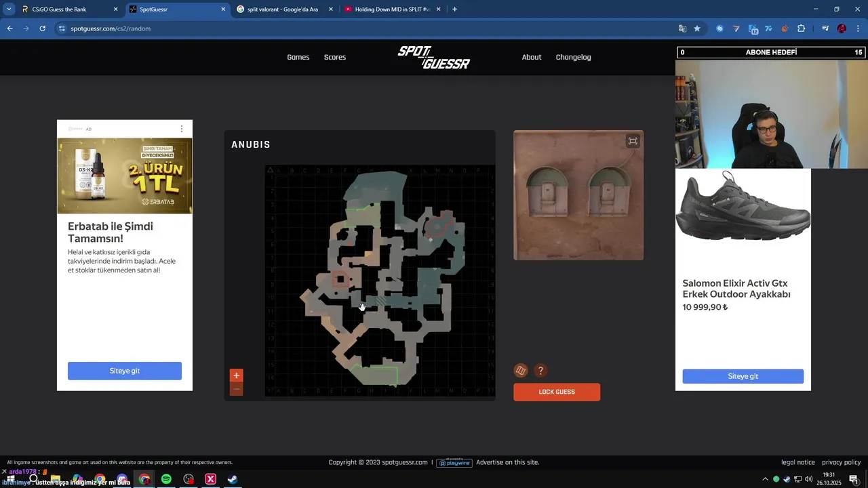Open the Spotify taskbar icon
The width and height of the screenshot is (868, 488).
[x=166, y=479]
